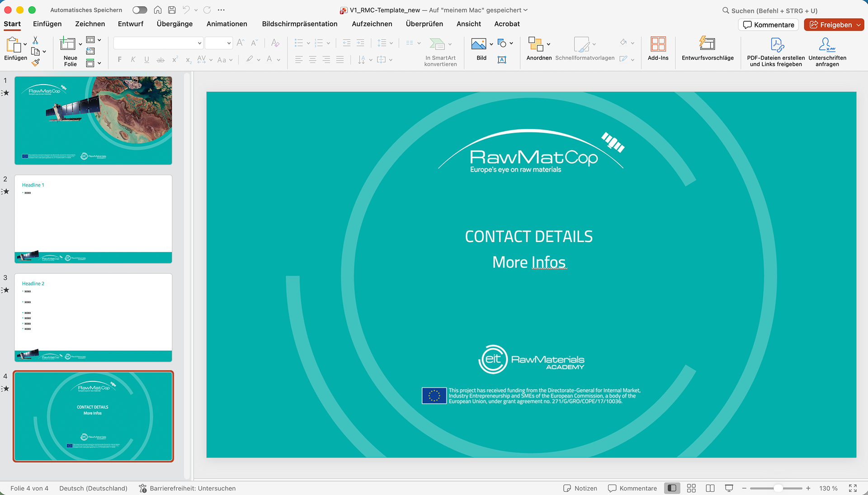Save the presentation with the disk icon
This screenshot has height=495, width=868.
pyautogui.click(x=172, y=10)
